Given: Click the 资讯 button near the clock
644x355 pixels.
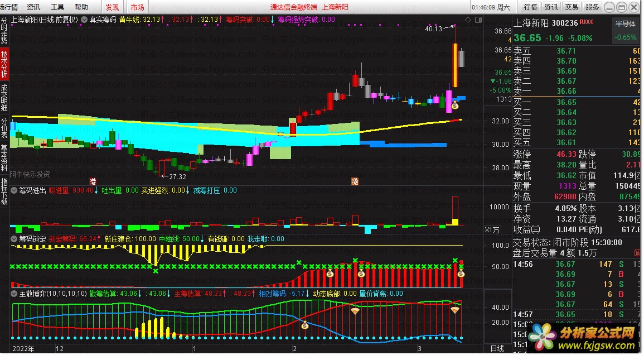Looking at the screenshot, I should point(551,7).
